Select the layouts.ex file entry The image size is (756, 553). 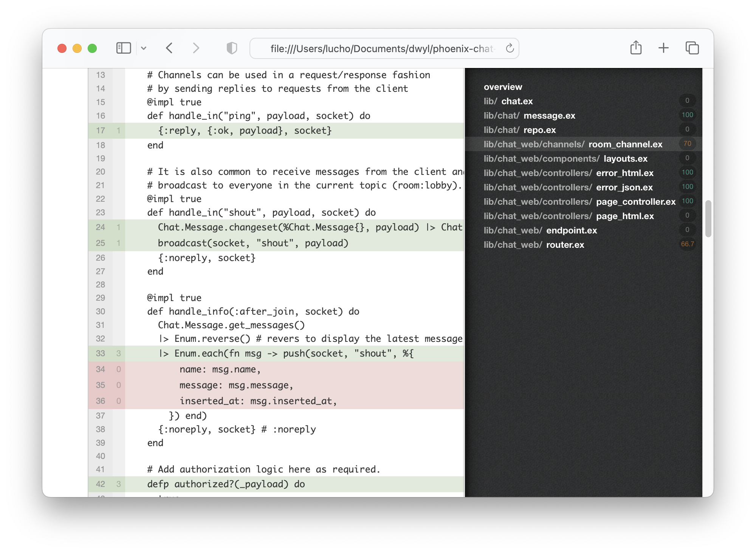tap(625, 159)
